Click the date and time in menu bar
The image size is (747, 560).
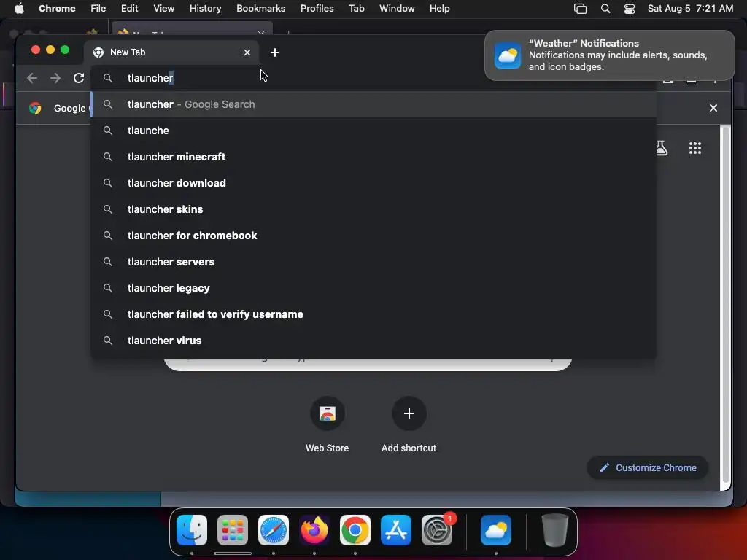[690, 9]
